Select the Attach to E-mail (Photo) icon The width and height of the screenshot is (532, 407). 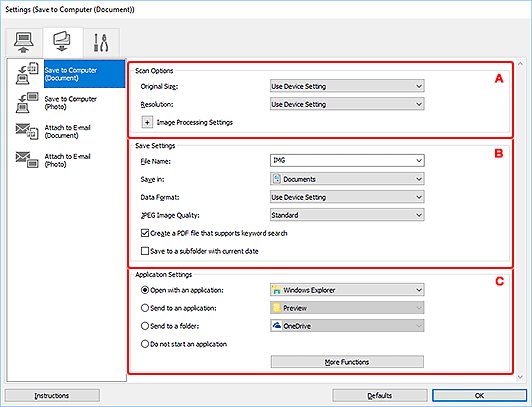[x=27, y=160]
